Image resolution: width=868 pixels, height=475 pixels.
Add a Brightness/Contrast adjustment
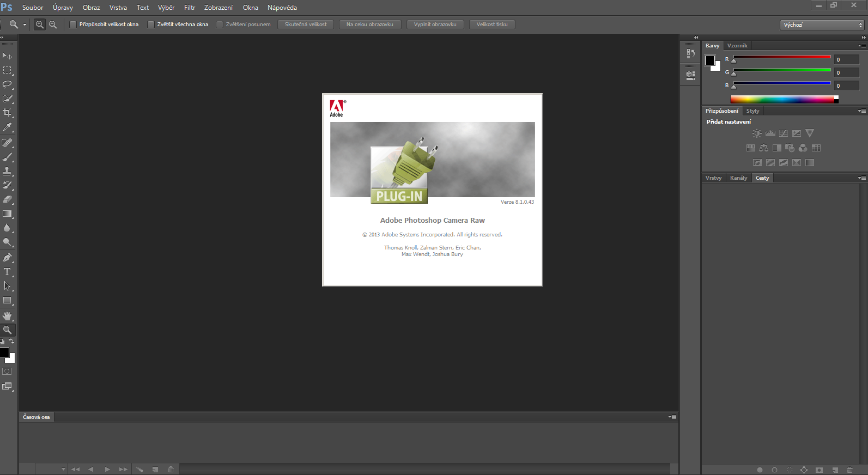coord(757,133)
